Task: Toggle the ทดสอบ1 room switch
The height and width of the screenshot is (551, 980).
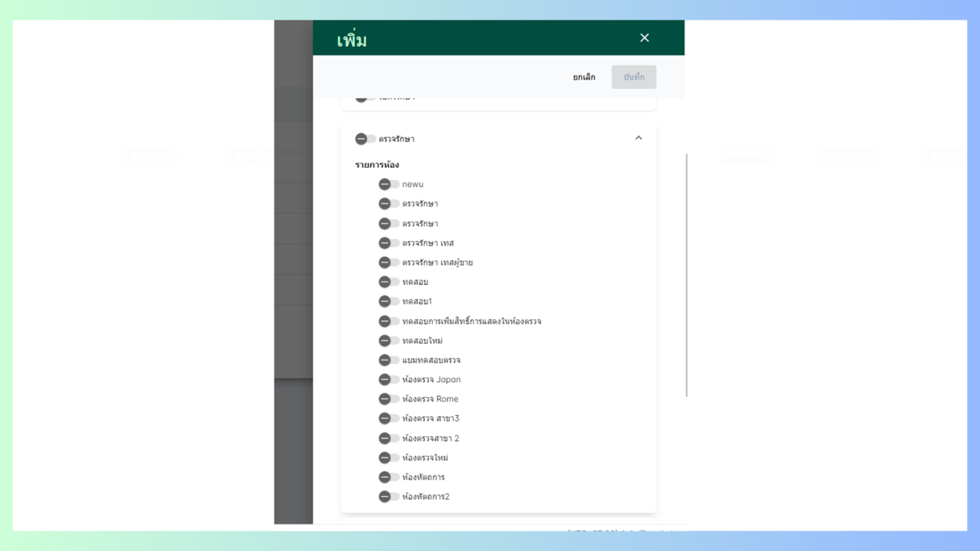Action: tap(388, 301)
